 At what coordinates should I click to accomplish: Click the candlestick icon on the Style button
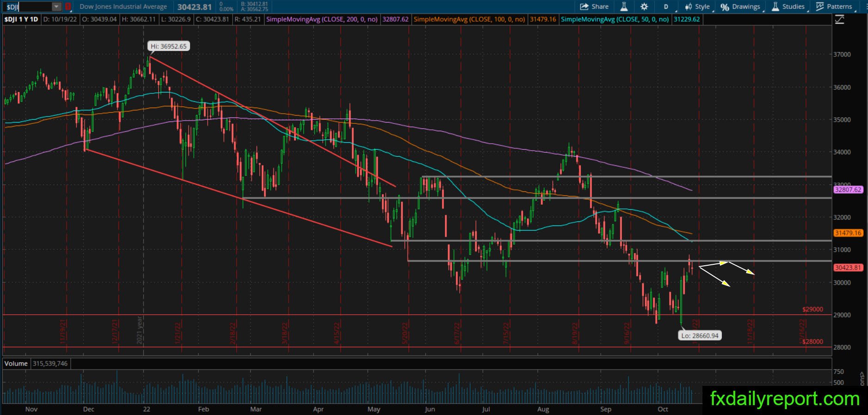(688, 6)
